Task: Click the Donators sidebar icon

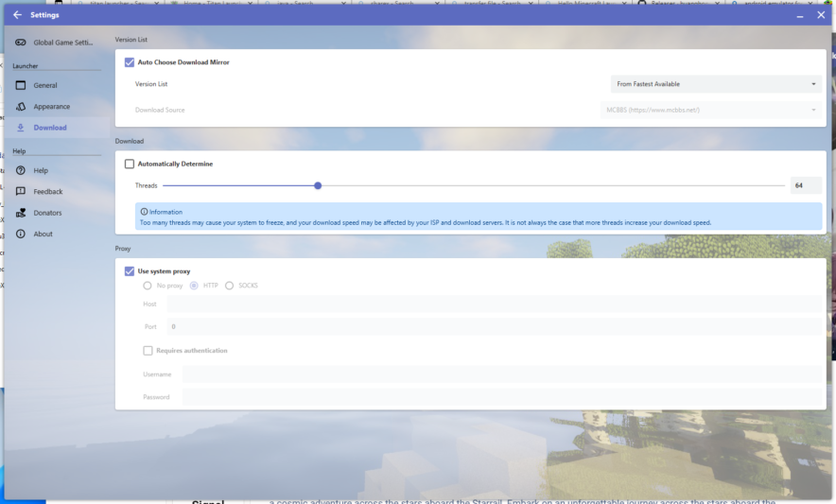Action: click(x=21, y=213)
